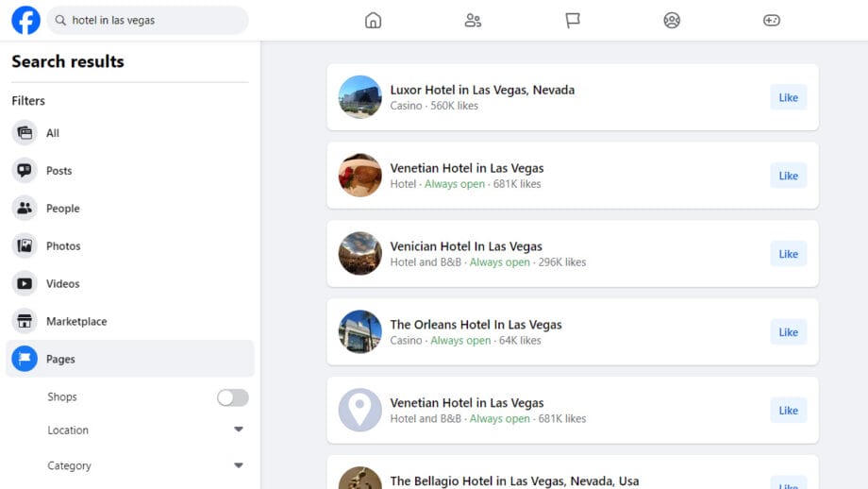Like The Orleans Hotel page

coord(789,332)
